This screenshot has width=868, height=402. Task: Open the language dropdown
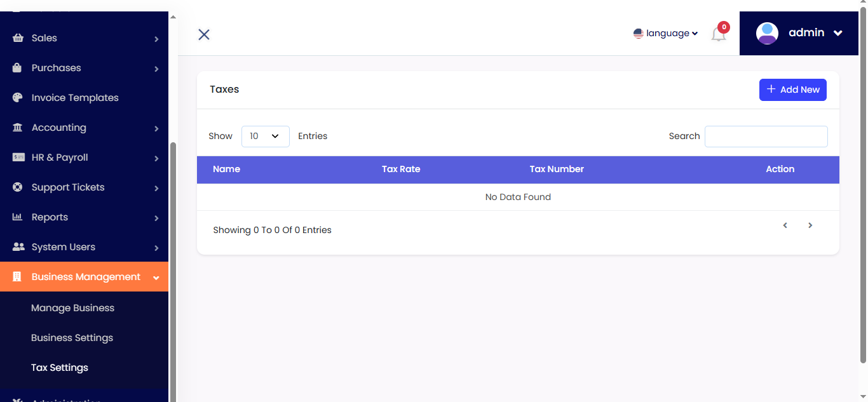(666, 34)
